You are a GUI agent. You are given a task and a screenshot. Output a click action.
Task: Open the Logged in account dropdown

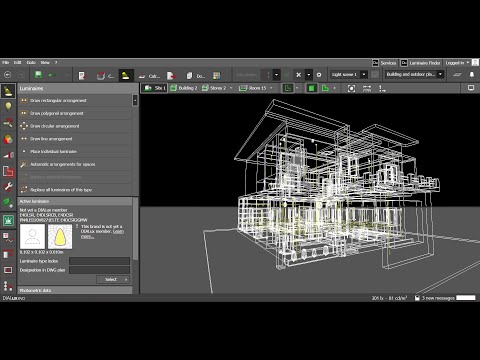click(457, 63)
